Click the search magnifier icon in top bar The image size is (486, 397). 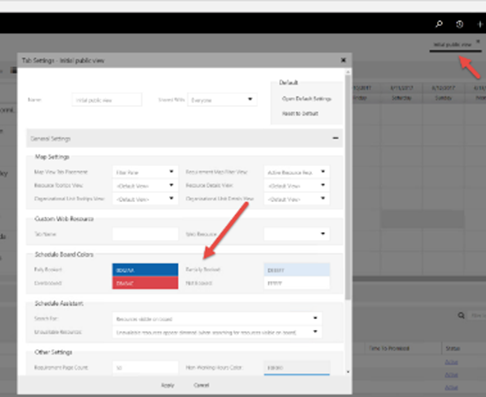coord(439,24)
